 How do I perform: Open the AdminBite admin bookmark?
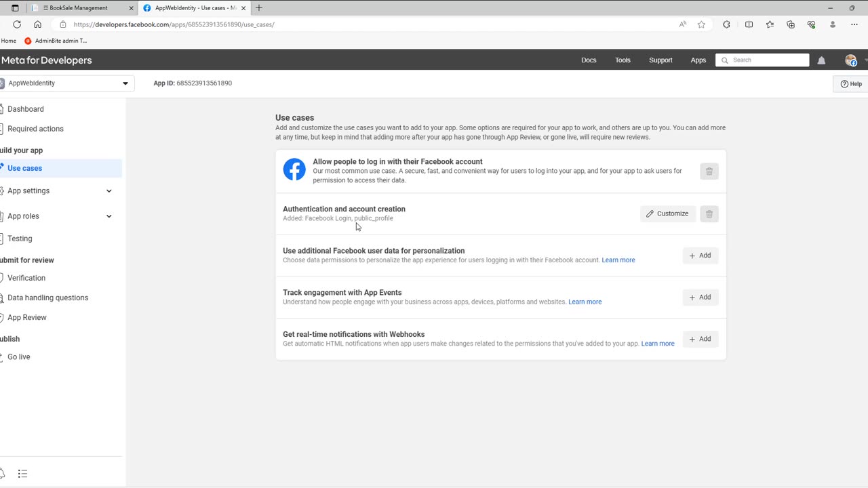coord(56,41)
